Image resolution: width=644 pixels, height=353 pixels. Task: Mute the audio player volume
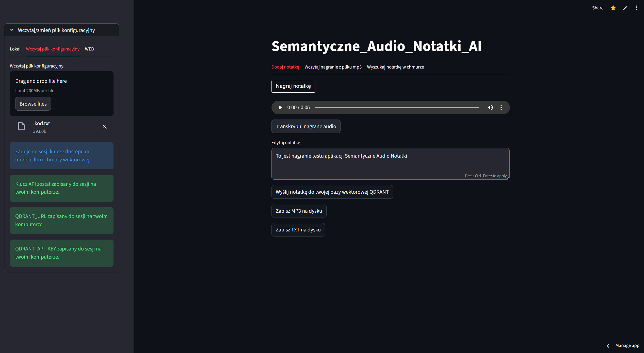click(x=490, y=108)
